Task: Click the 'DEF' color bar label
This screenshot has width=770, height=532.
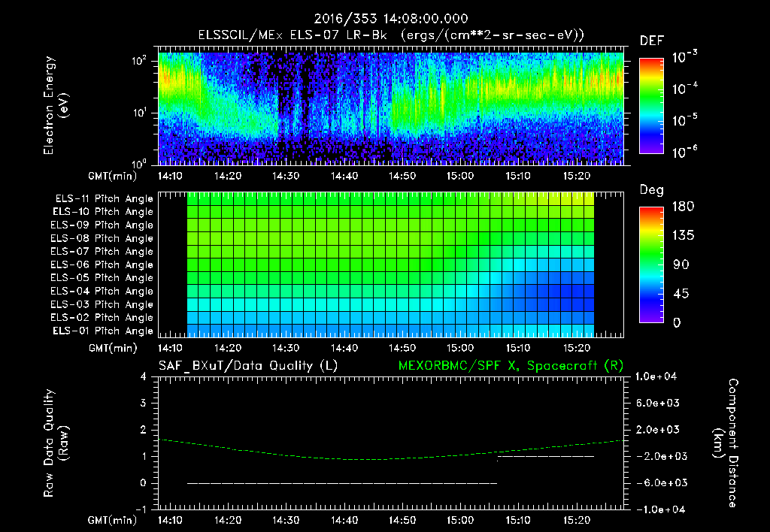Action: 652,41
